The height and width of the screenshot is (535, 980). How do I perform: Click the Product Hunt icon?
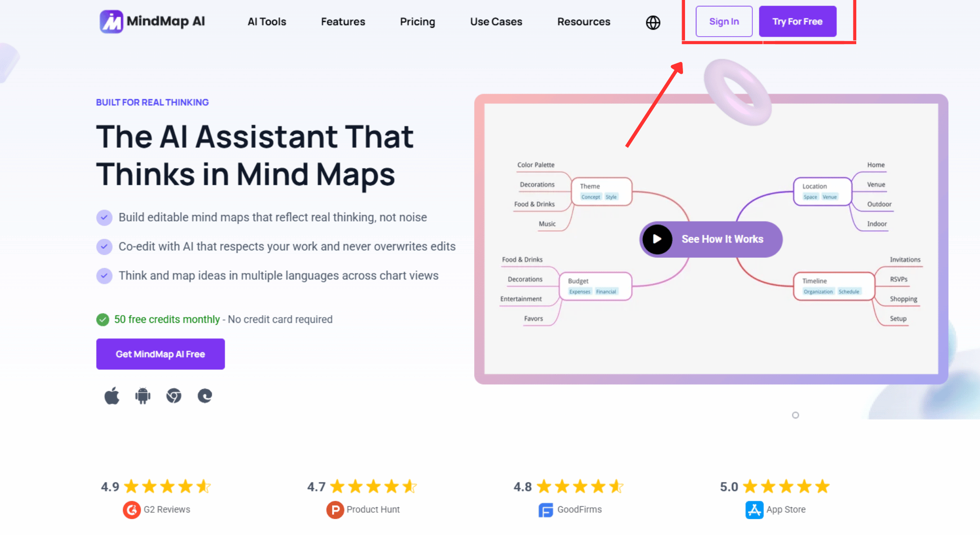335,509
